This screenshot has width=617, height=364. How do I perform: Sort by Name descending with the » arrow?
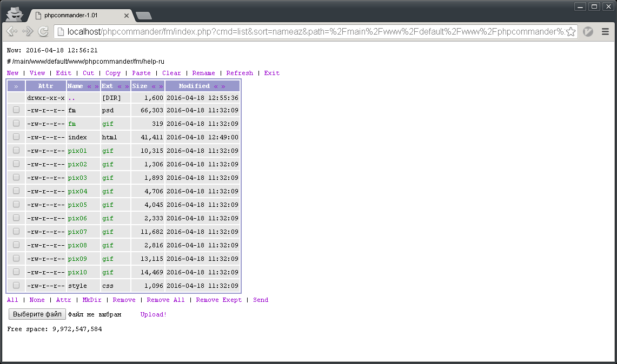click(97, 86)
